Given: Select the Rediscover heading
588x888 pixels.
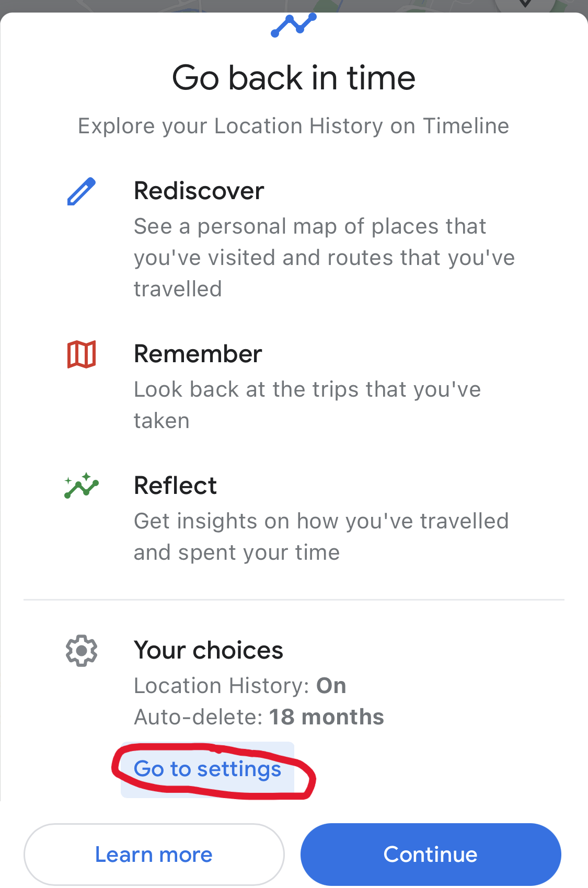Looking at the screenshot, I should pos(199,191).
